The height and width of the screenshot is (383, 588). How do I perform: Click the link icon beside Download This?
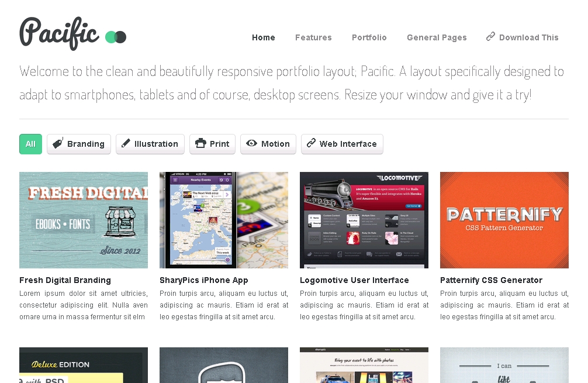point(490,37)
